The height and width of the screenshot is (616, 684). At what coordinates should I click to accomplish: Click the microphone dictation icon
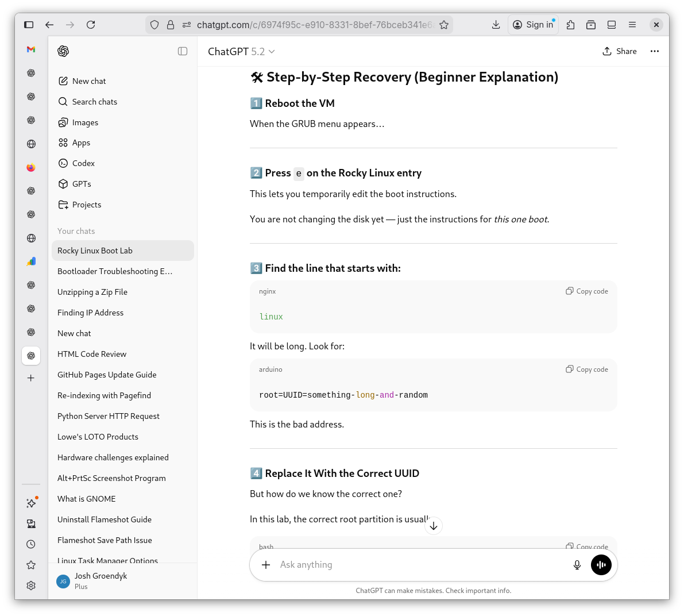pyautogui.click(x=577, y=565)
